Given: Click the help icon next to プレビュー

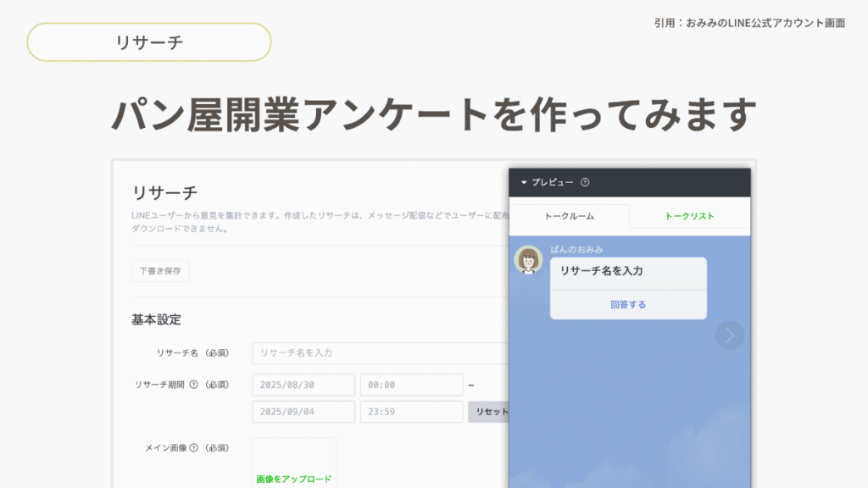Looking at the screenshot, I should click(585, 182).
